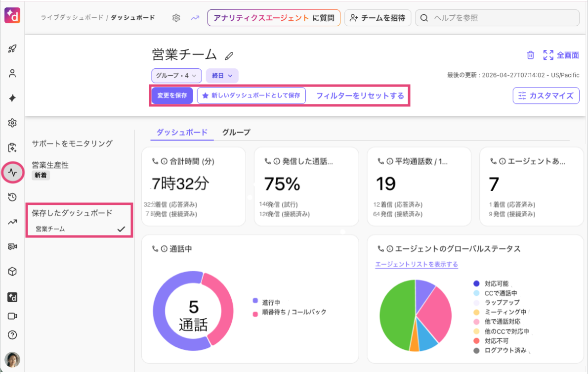Switch to the グループ tab
Viewport: 588px width, 374px height.
coord(236,132)
